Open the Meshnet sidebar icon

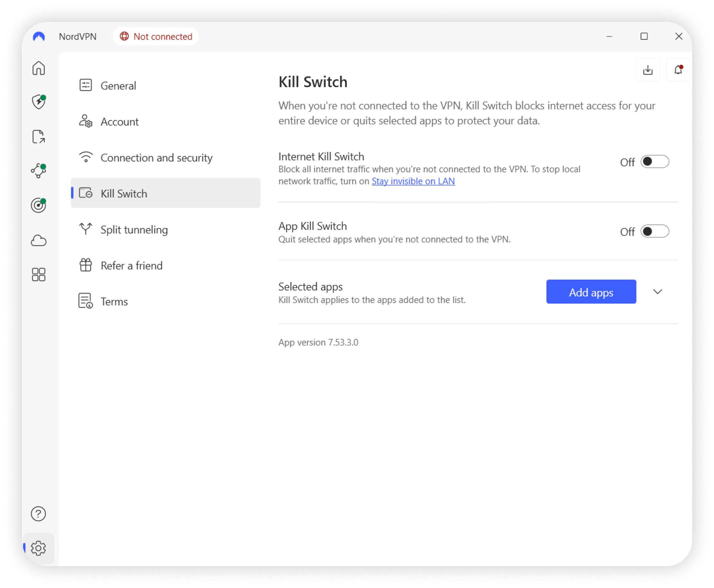(39, 171)
